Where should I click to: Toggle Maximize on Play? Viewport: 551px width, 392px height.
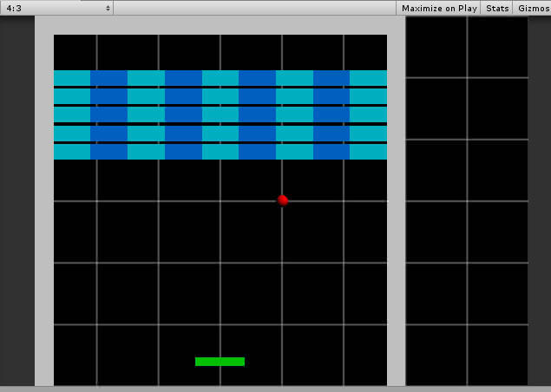439,8
